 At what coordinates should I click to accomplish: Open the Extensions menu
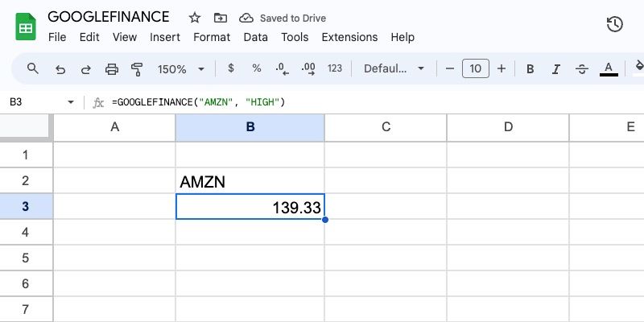[x=349, y=37]
